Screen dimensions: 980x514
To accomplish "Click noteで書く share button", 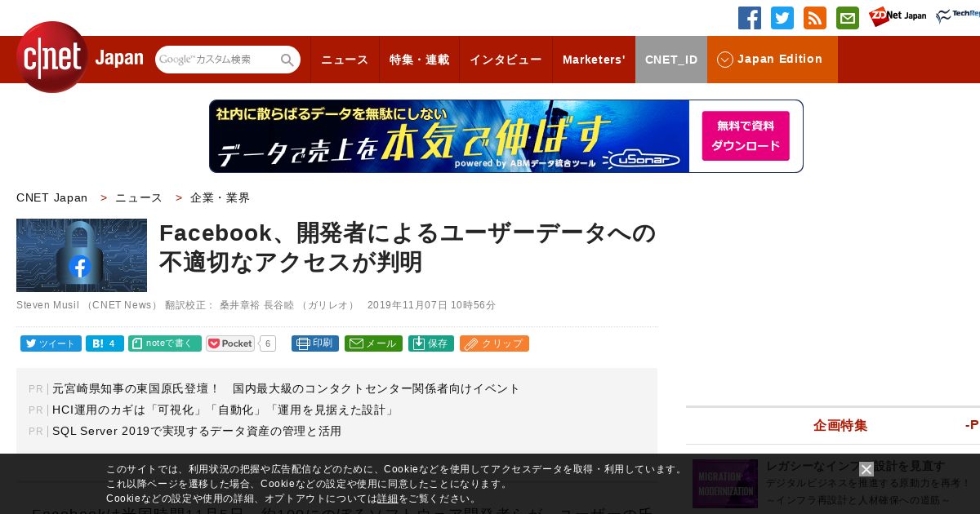I will click(165, 343).
